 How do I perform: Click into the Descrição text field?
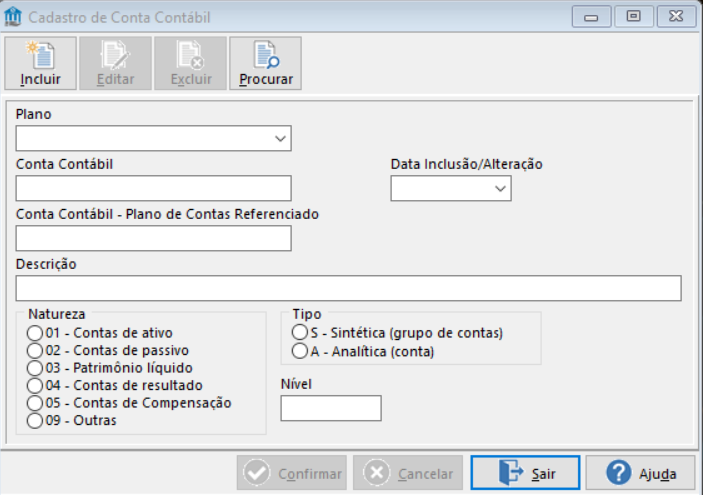point(348,288)
